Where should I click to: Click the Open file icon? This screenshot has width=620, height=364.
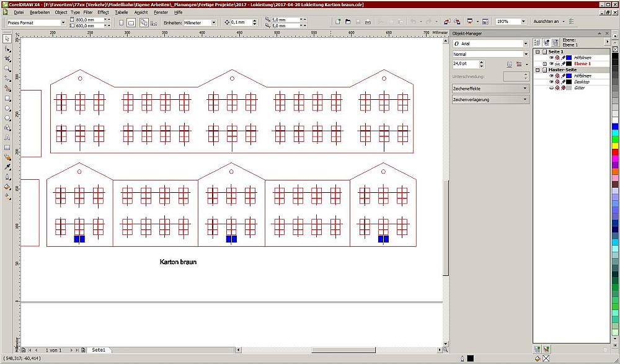[348, 22]
